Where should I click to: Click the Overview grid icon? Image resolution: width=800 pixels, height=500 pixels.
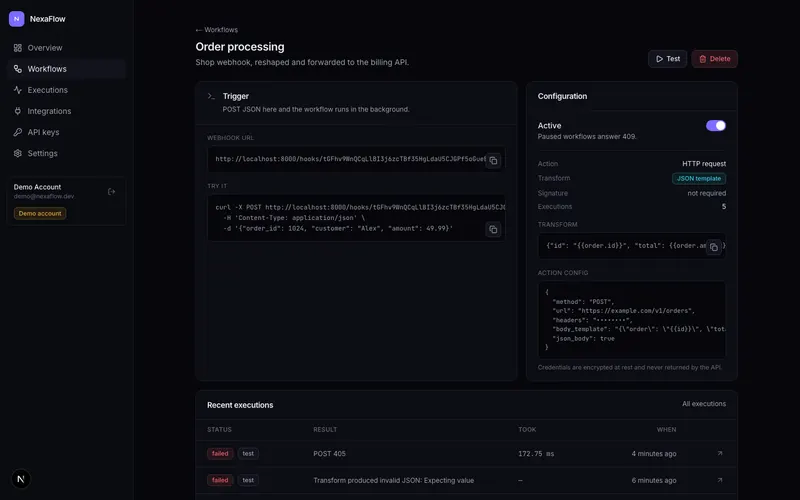pos(18,48)
